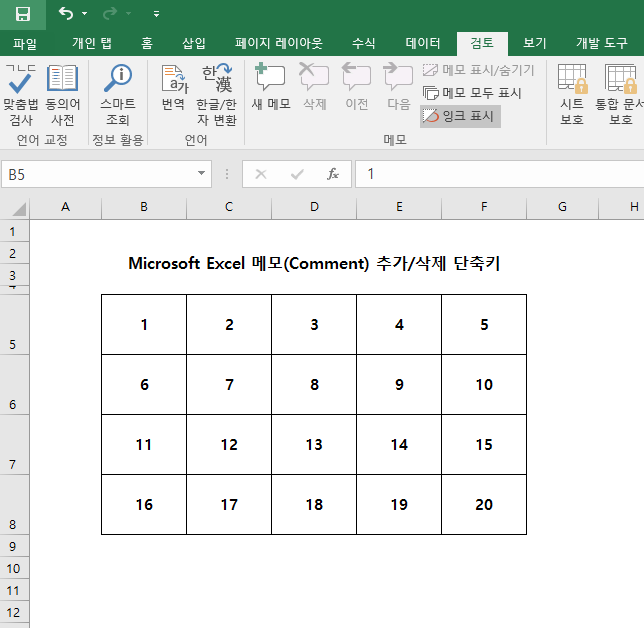Click the title text Microsoft Excel 메모(Comment)
The width and height of the screenshot is (644, 628).
pyautogui.click(x=249, y=263)
